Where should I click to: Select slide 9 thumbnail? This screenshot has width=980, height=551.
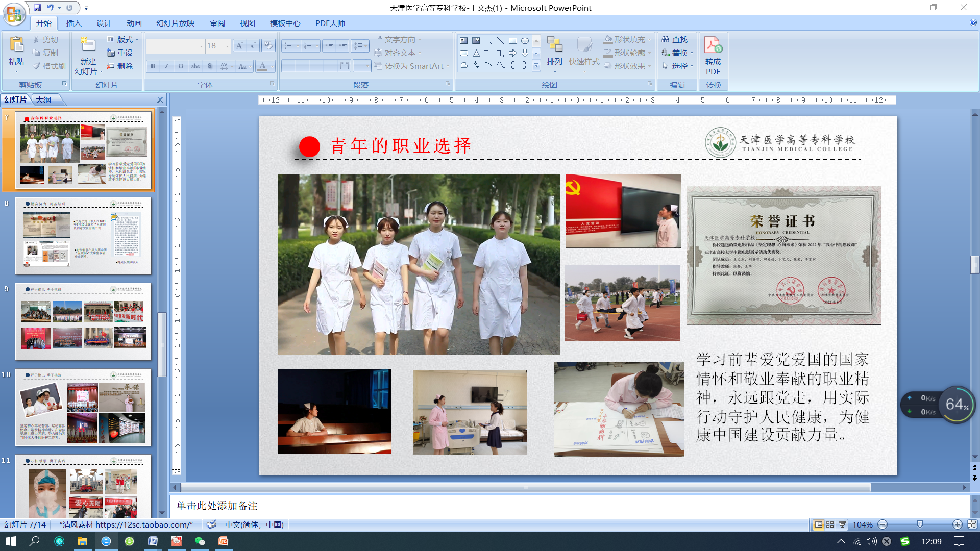pos(83,321)
